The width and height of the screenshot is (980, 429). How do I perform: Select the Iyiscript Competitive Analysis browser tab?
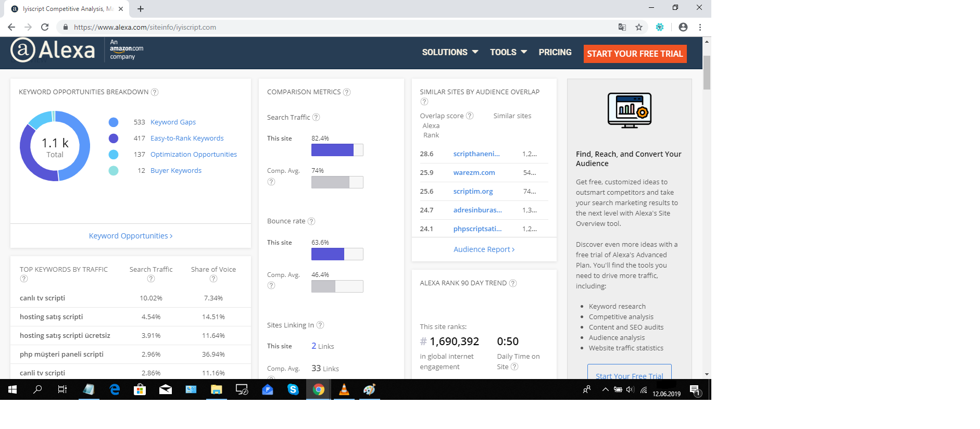pyautogui.click(x=67, y=9)
